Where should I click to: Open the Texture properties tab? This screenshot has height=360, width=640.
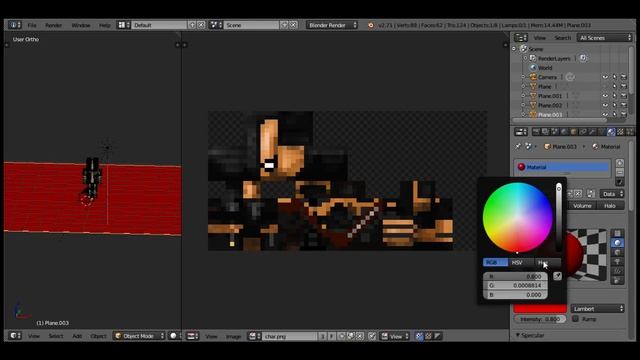[620, 131]
